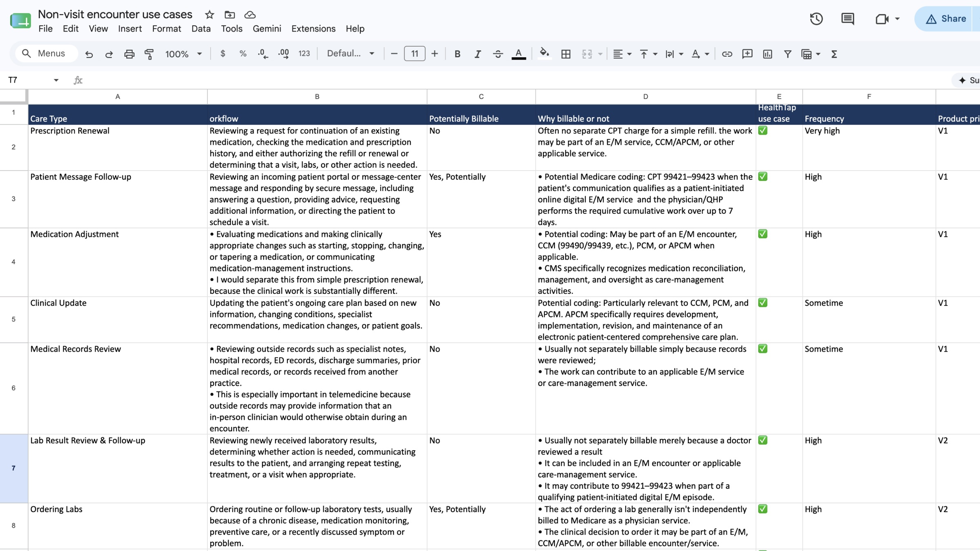
Task: Open fill color picker
Action: 544,54
